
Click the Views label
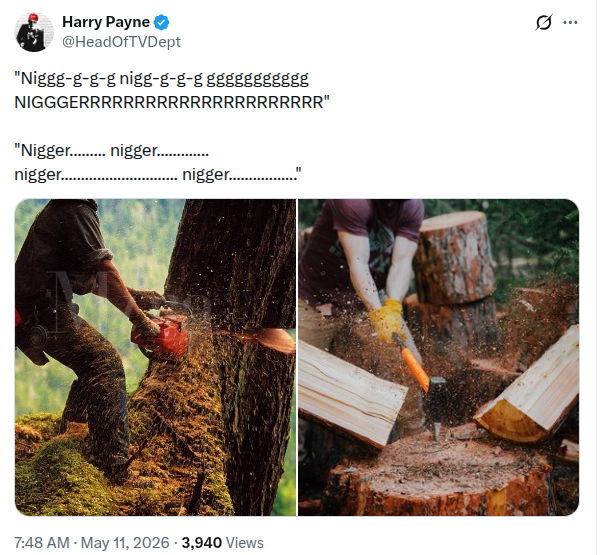[x=245, y=543]
